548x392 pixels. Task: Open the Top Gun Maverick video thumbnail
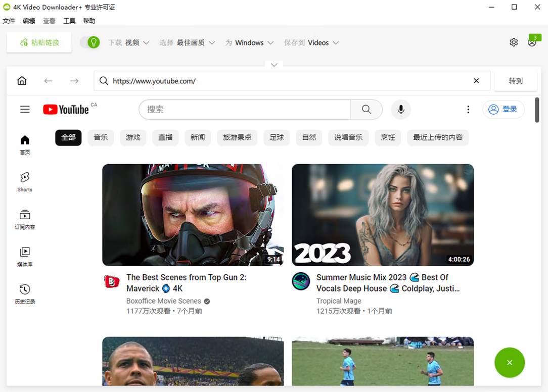coord(193,215)
